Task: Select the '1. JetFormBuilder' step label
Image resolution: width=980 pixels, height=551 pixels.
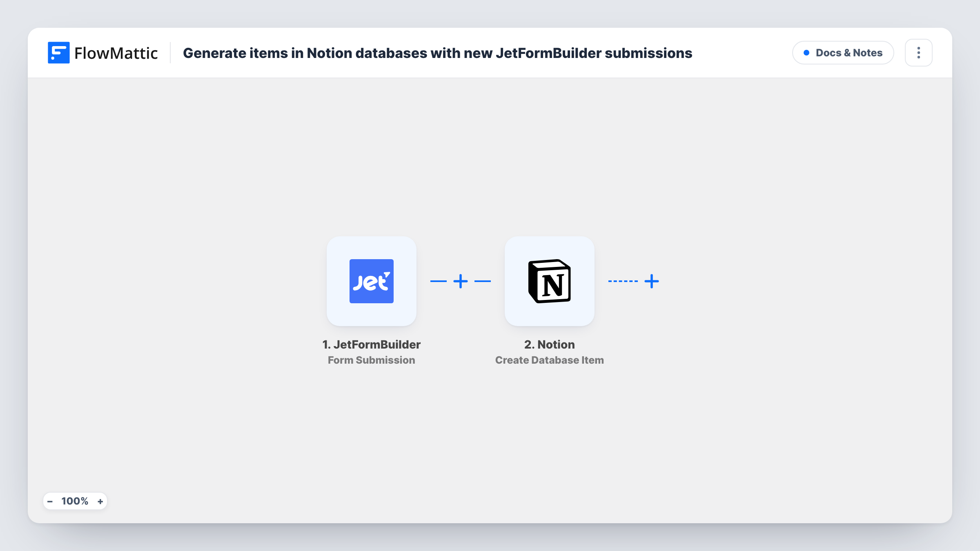Action: click(x=371, y=344)
